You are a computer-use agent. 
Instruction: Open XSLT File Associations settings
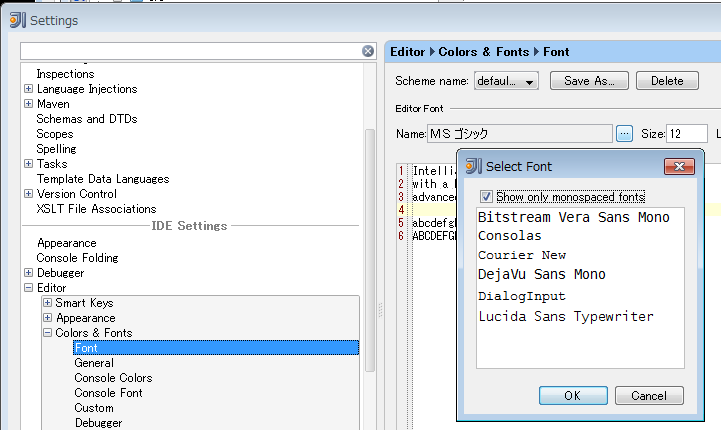coord(96,209)
